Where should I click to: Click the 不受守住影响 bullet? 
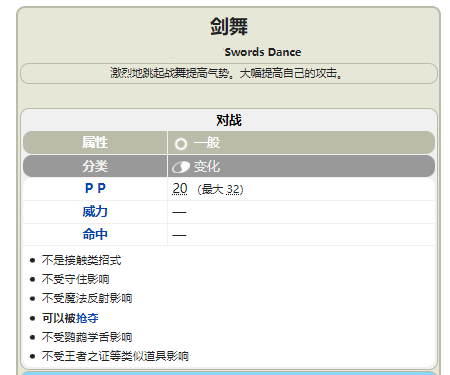75,279
